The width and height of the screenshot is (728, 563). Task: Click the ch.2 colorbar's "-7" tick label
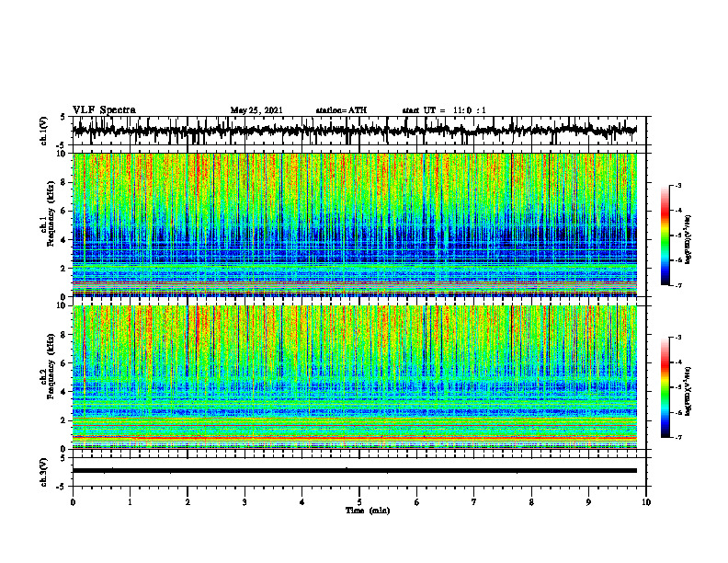pyautogui.click(x=678, y=437)
